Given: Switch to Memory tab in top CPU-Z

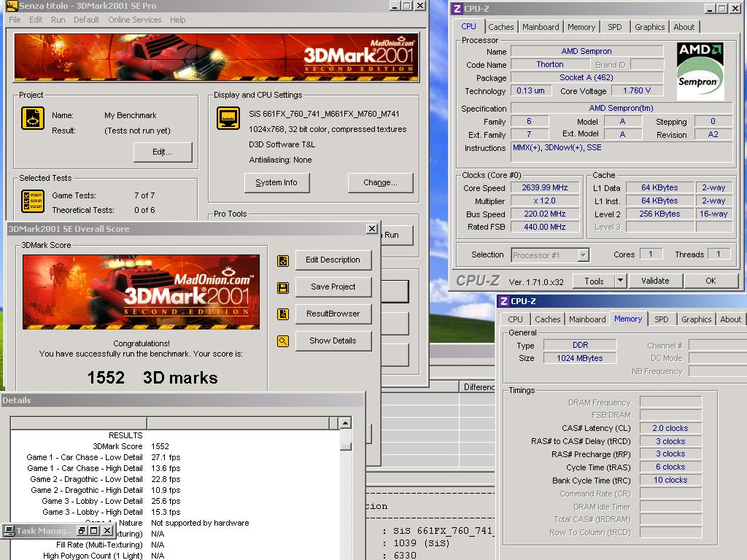Looking at the screenshot, I should click(581, 27).
